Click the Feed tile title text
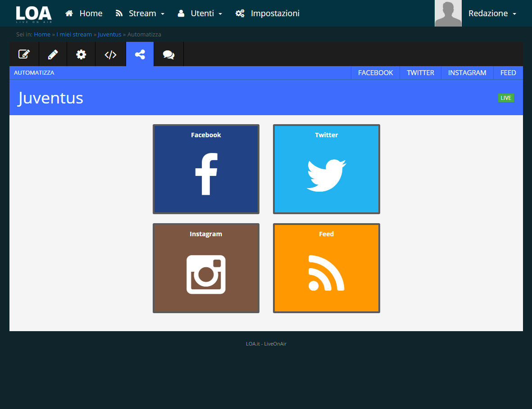 click(327, 234)
